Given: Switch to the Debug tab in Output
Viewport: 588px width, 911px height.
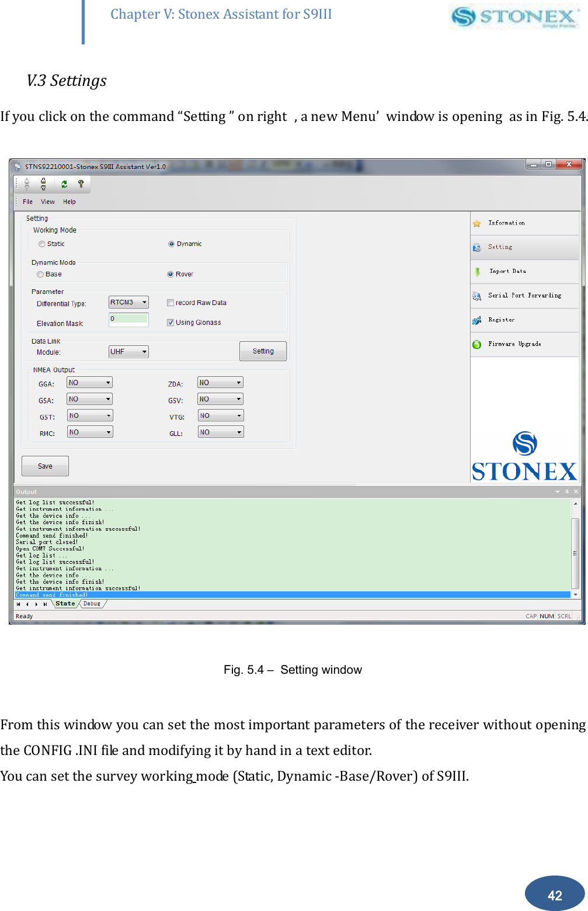Looking at the screenshot, I should click(91, 604).
